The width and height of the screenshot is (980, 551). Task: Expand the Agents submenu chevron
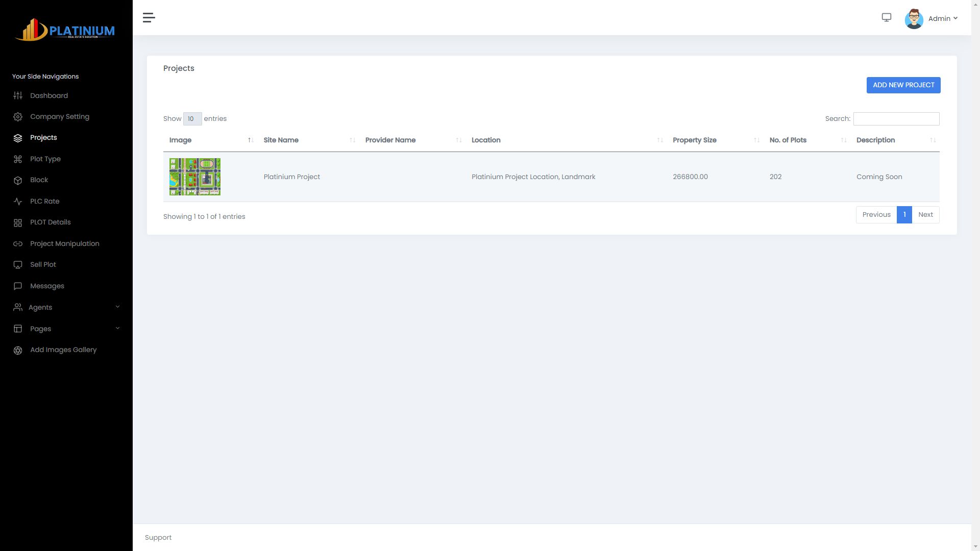[117, 307]
